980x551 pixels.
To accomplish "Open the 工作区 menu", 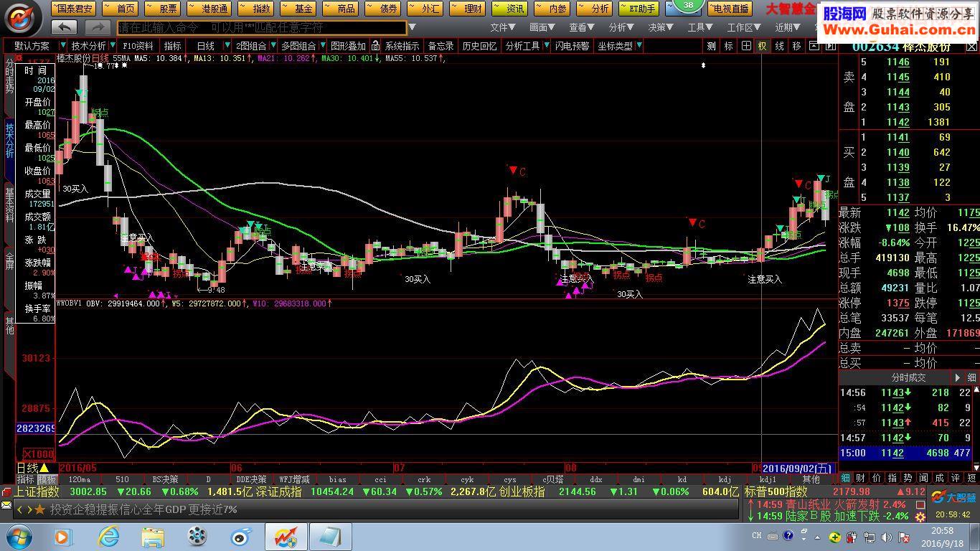I will click(744, 27).
